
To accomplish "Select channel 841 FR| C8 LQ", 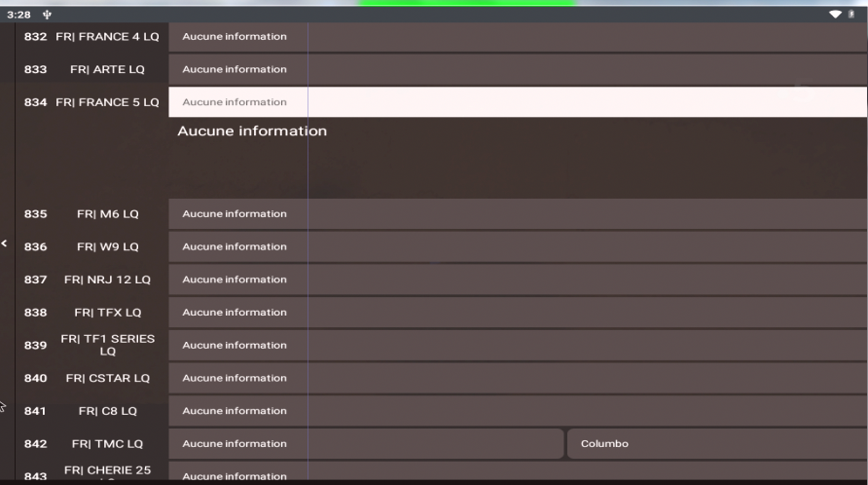I will click(92, 411).
